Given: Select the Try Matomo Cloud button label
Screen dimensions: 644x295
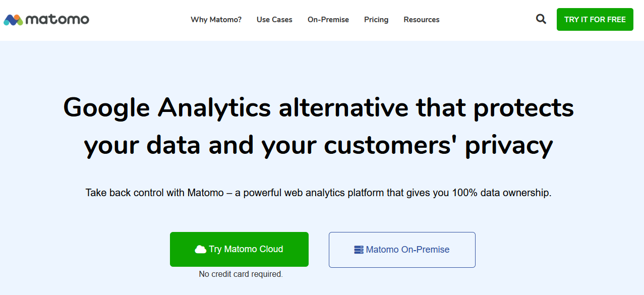Looking at the screenshot, I should [246, 249].
